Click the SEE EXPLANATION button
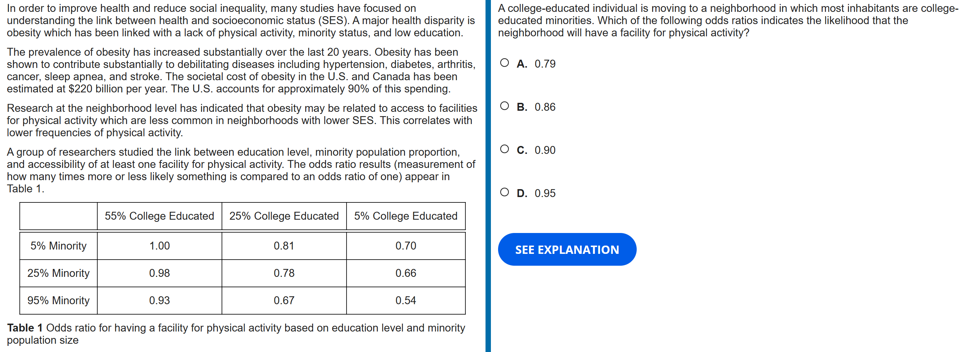The image size is (980, 352). [x=566, y=250]
